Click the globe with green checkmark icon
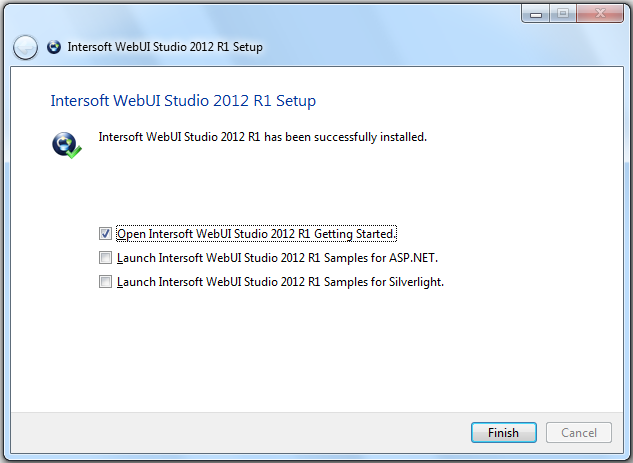 [x=65, y=145]
